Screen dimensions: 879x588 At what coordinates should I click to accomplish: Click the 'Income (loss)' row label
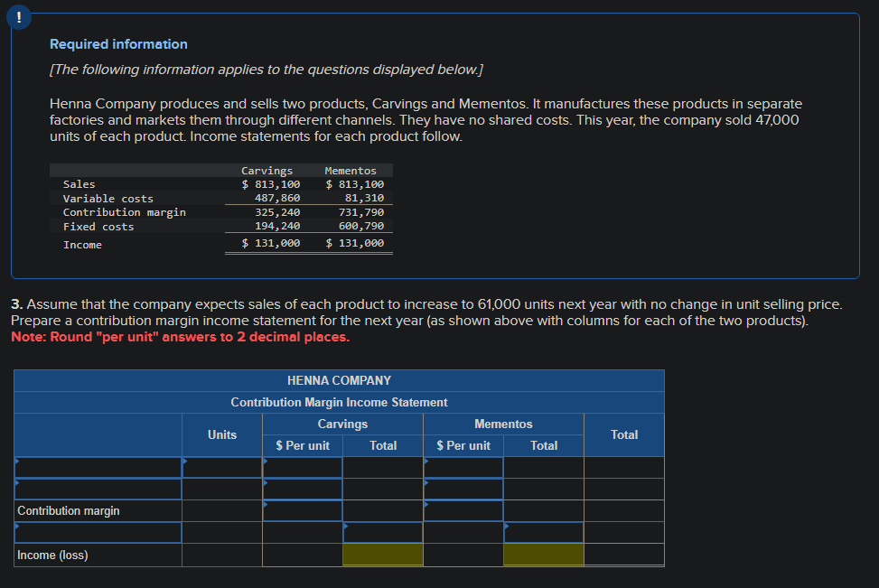coord(52,555)
